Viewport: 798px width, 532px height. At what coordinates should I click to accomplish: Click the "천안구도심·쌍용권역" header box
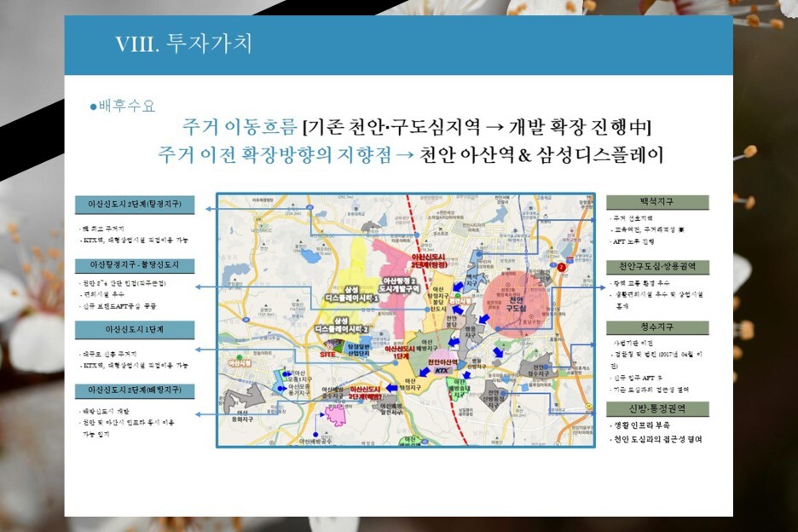[x=657, y=267]
